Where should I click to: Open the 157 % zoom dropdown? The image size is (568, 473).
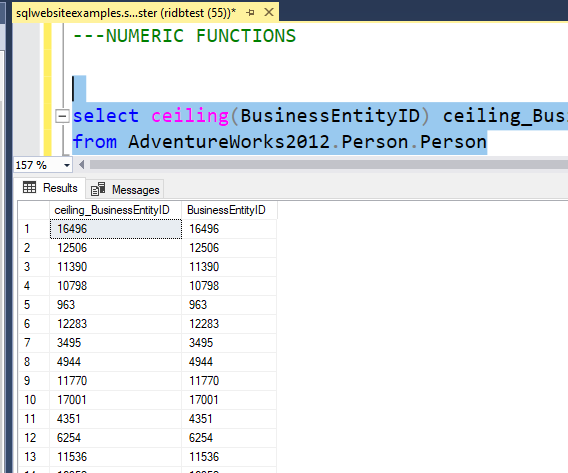67,166
